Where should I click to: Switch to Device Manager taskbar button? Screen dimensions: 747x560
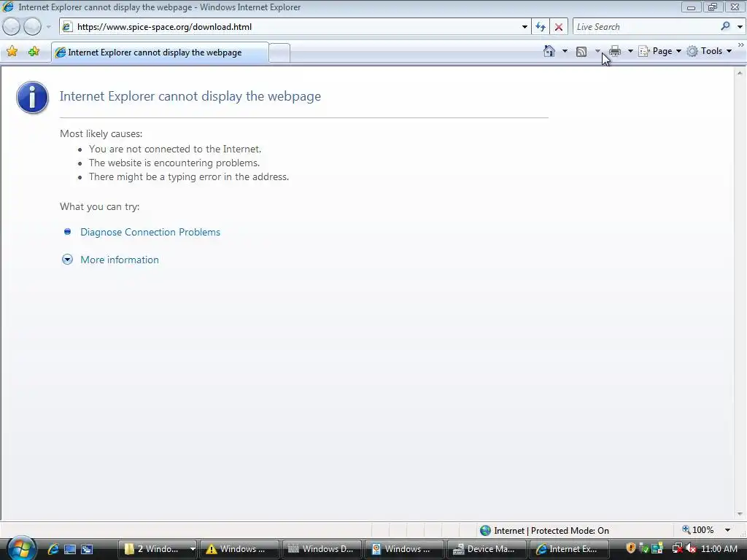click(x=487, y=549)
